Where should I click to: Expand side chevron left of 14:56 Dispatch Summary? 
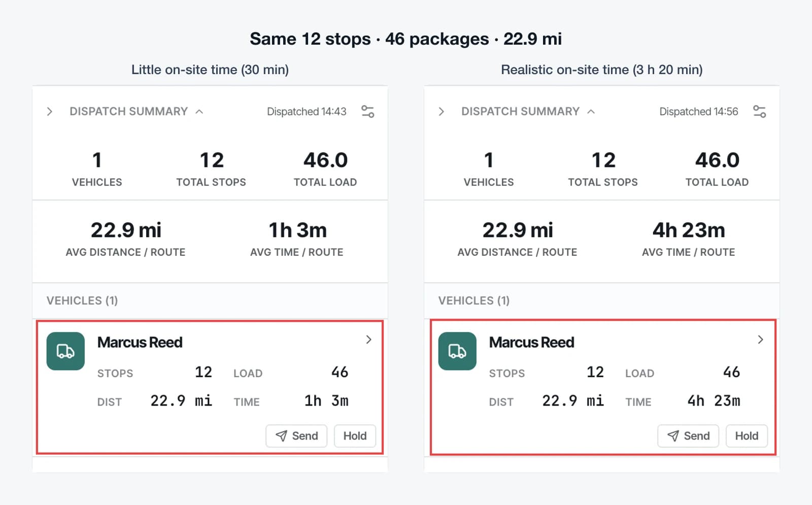tap(441, 111)
